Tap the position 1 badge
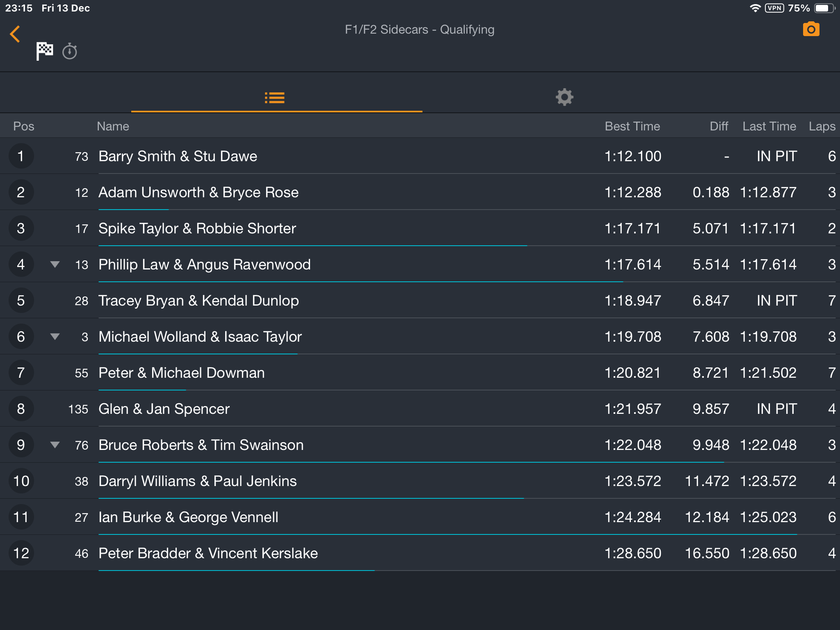The image size is (840, 630). [21, 156]
